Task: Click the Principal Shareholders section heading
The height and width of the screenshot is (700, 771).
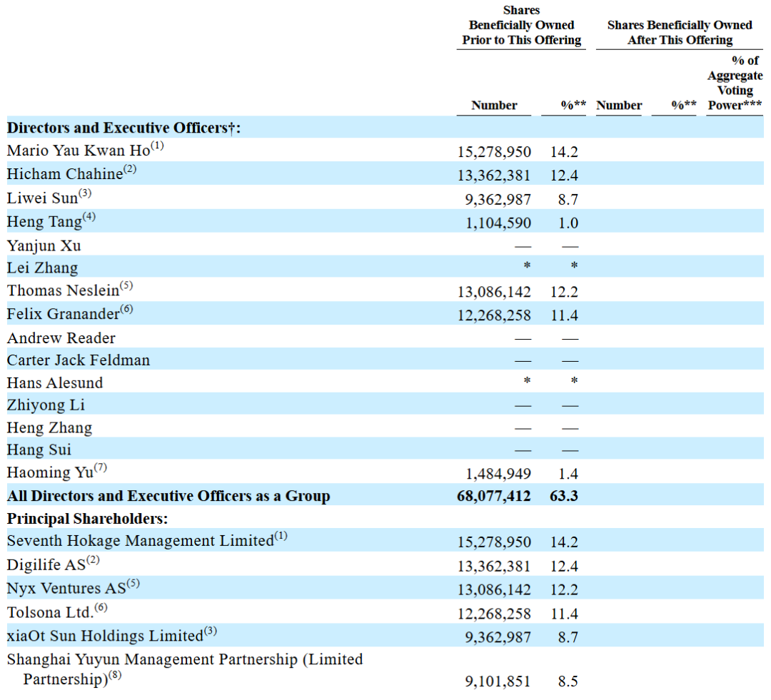Action: [x=87, y=519]
